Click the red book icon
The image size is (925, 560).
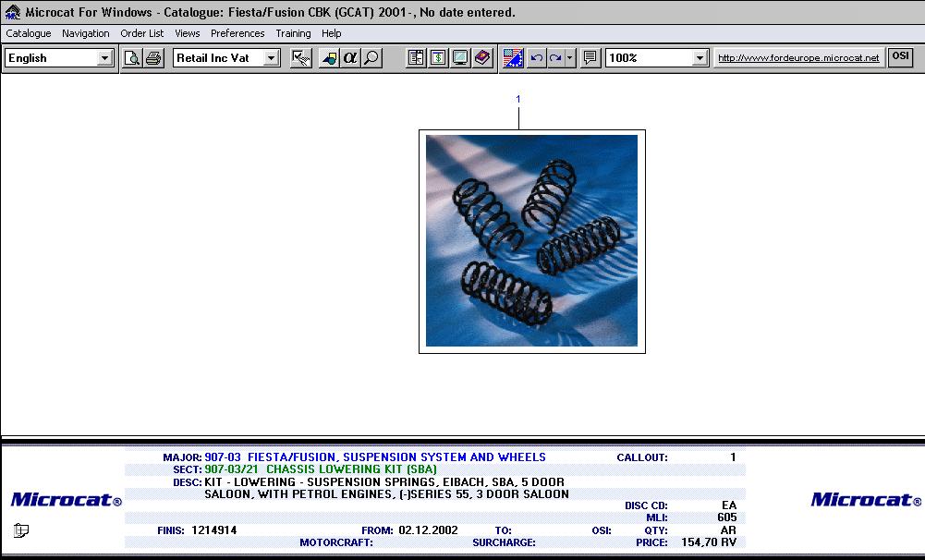point(481,58)
